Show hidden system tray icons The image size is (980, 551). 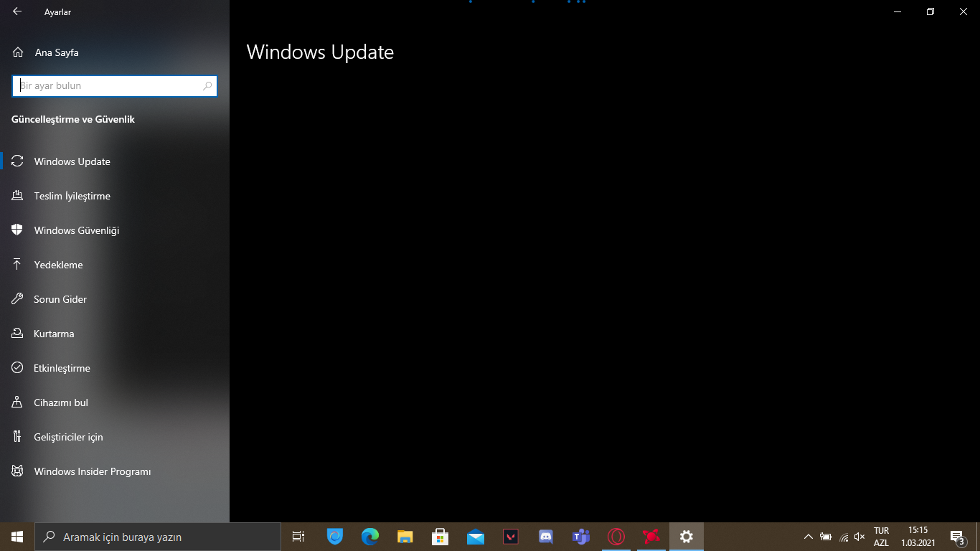tap(809, 537)
